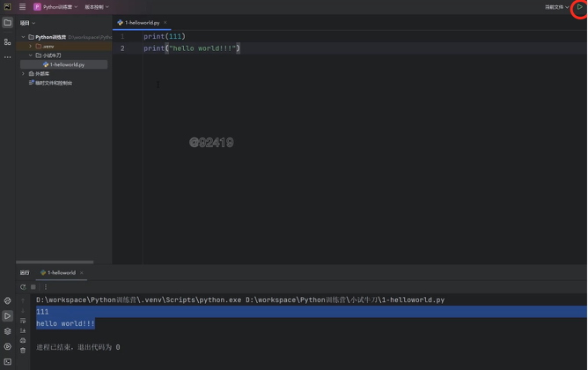Click hello world!!! console output
Viewport: 588px width, 370px height.
click(x=65, y=323)
